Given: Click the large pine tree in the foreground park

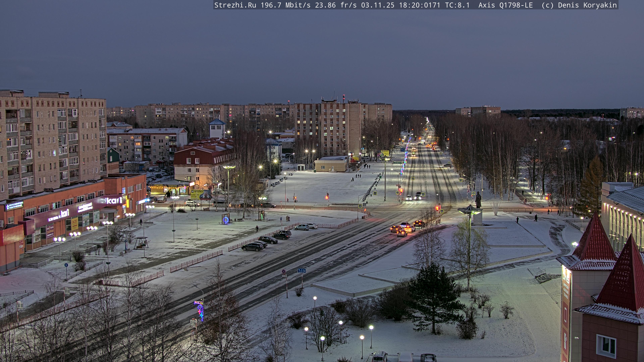Looking at the screenshot, I should (435, 297).
